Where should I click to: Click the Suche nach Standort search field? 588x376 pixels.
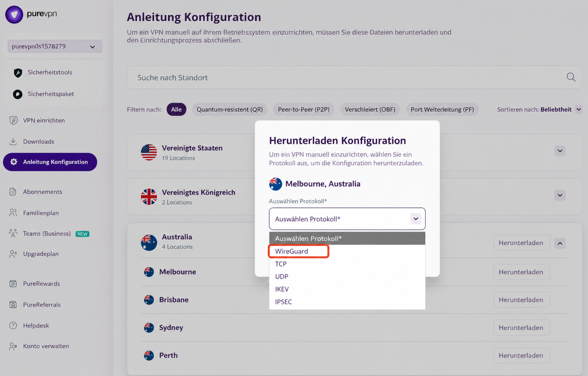click(x=354, y=77)
